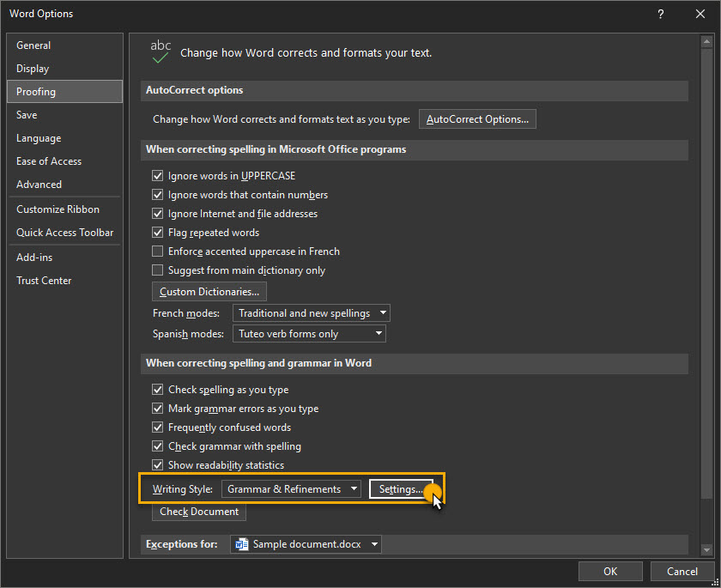Open the General options category
Screen dimensions: 721x588
pyautogui.click(x=65, y=45)
